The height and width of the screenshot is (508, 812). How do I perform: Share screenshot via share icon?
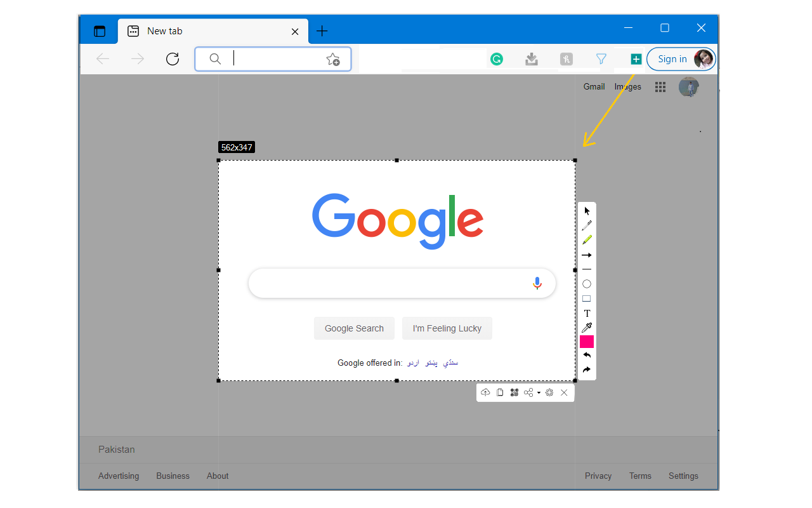528,392
